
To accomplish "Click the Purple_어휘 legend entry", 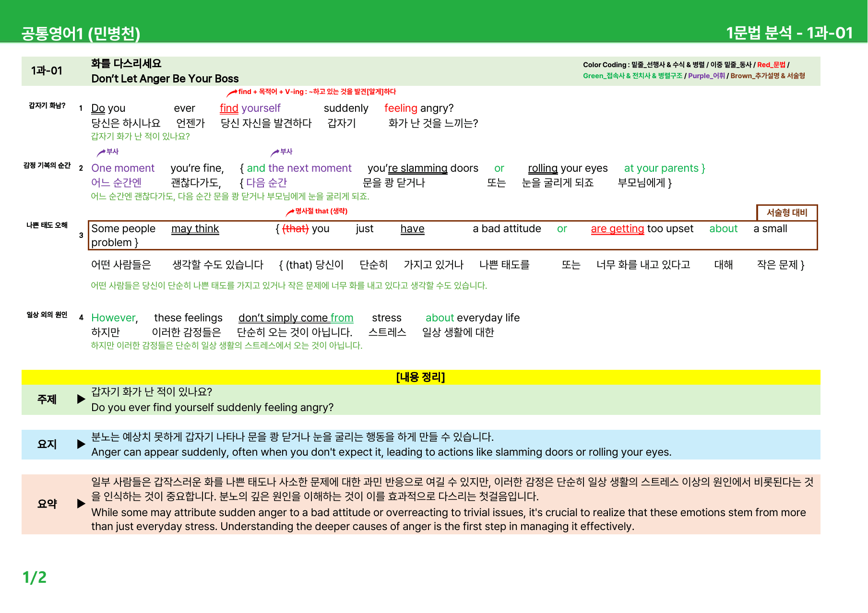I will 706,76.
